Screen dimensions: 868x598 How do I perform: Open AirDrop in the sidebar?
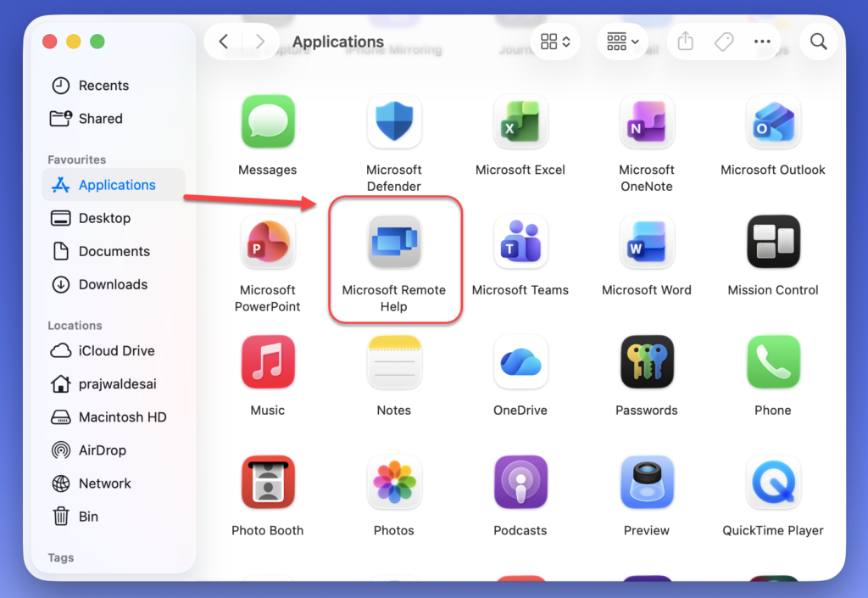tap(114, 450)
